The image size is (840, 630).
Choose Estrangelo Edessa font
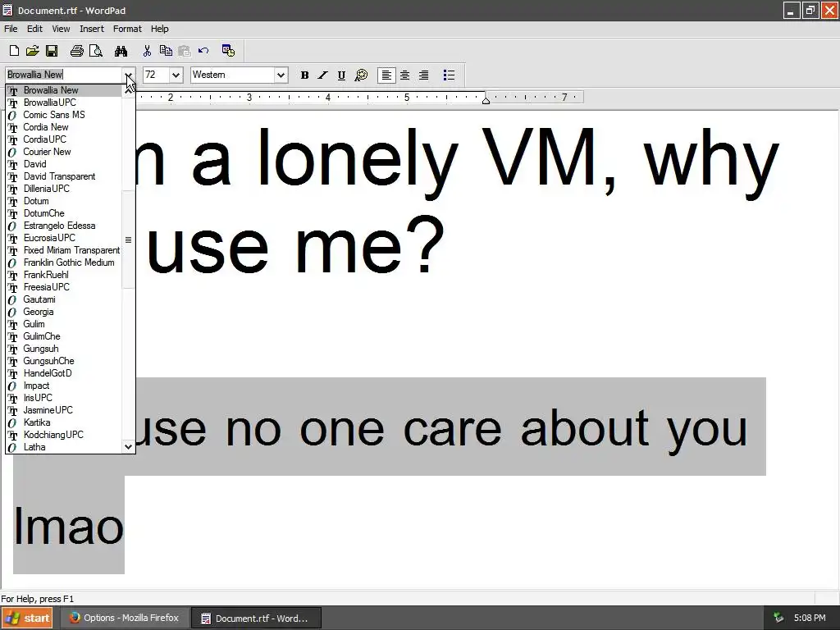coord(64,226)
